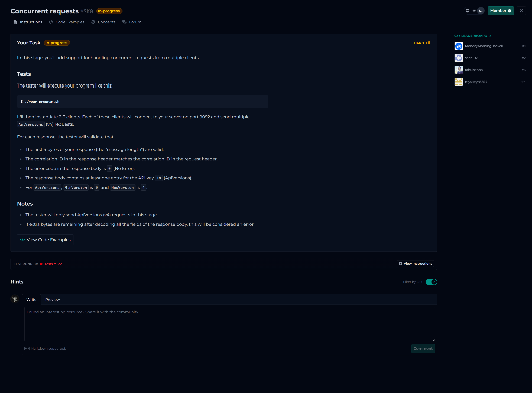Click into the hints comment text area

pos(229,324)
